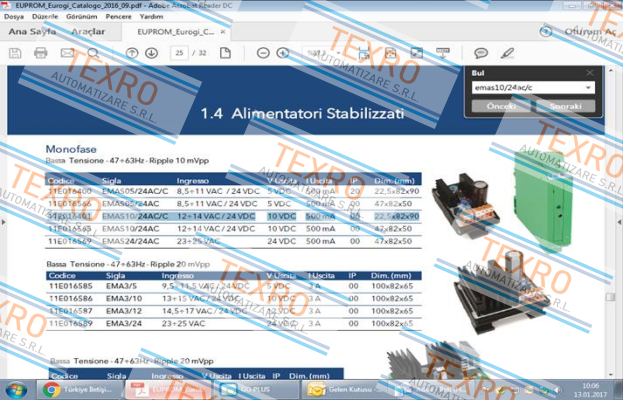The image size is (623, 400).
Task: Expand the left navigation pane arrow
Action: 4,222
